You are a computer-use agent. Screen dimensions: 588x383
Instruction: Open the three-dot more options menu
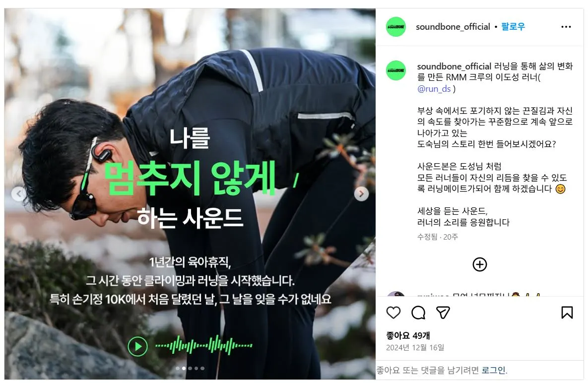(566, 27)
